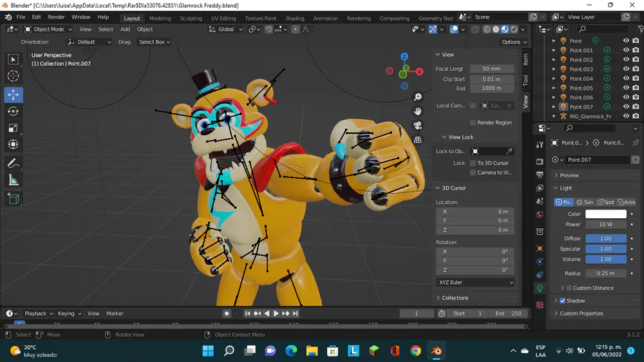The image size is (644, 362).
Task: Open the XYZ Euler rotation mode dropdown
Action: click(475, 283)
